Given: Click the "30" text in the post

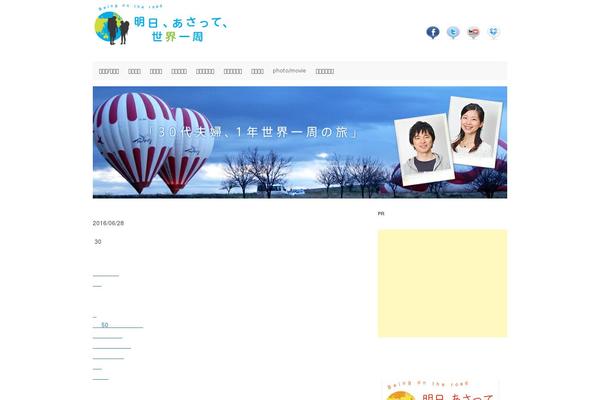Looking at the screenshot, I should coord(98,242).
